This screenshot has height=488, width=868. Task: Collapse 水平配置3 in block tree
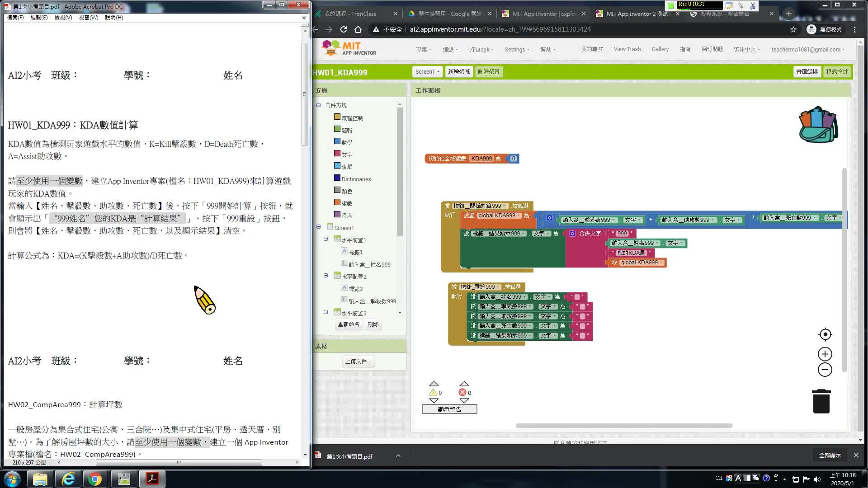click(325, 312)
